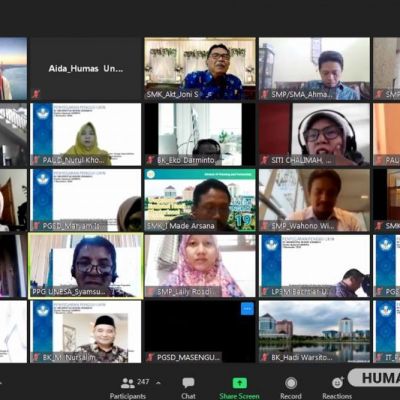Select Aida_Humas participant tile

tap(86, 69)
